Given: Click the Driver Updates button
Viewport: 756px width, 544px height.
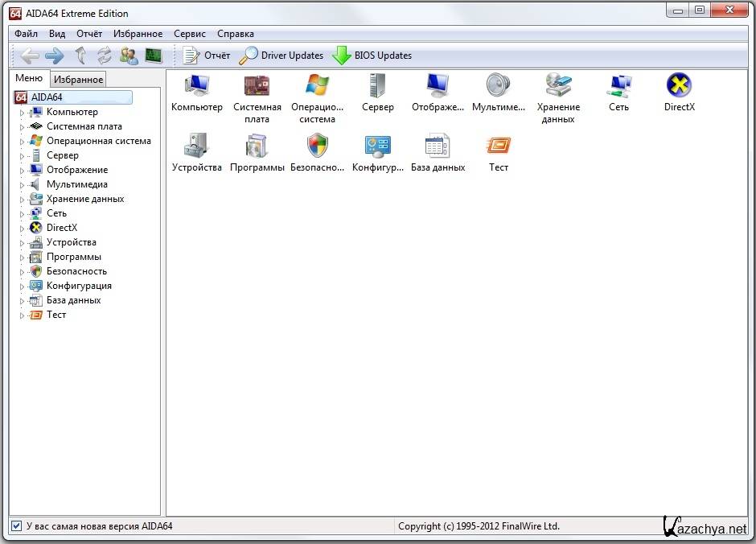Looking at the screenshot, I should (x=282, y=56).
